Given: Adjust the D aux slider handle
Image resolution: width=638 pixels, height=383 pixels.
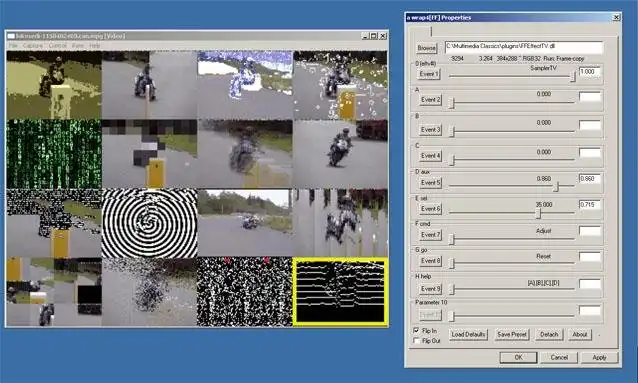Looking at the screenshot, I should point(557,187).
